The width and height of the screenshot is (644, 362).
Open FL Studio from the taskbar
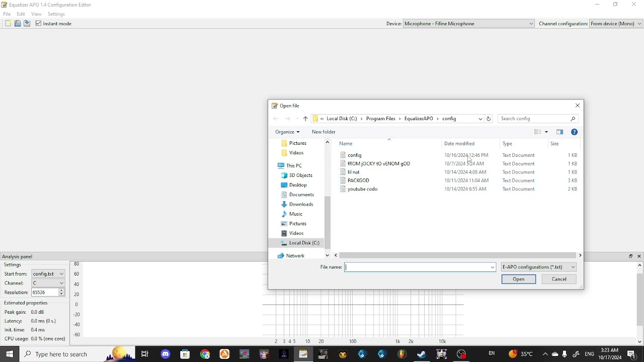[x=402, y=355]
